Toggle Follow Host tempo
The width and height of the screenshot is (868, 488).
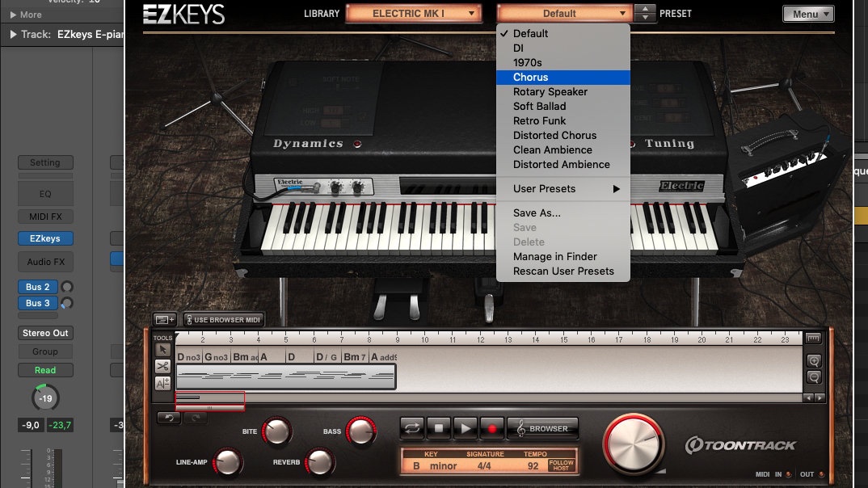point(561,466)
